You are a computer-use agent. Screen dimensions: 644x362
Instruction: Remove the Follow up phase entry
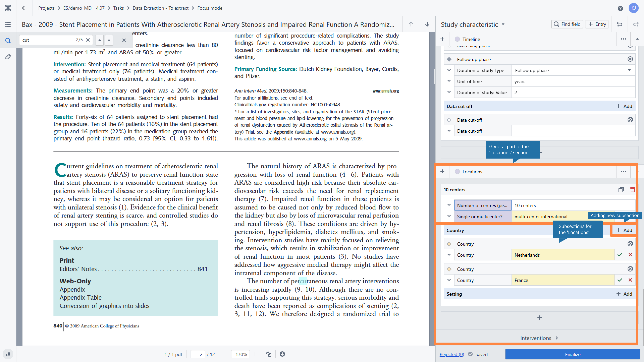click(x=630, y=59)
